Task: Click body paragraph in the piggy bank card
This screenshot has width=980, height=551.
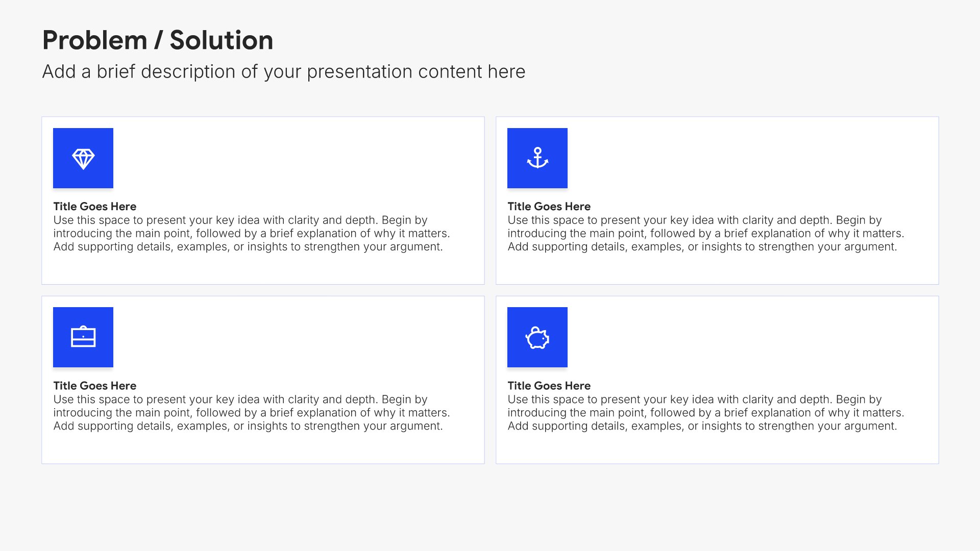Action: coord(706,413)
